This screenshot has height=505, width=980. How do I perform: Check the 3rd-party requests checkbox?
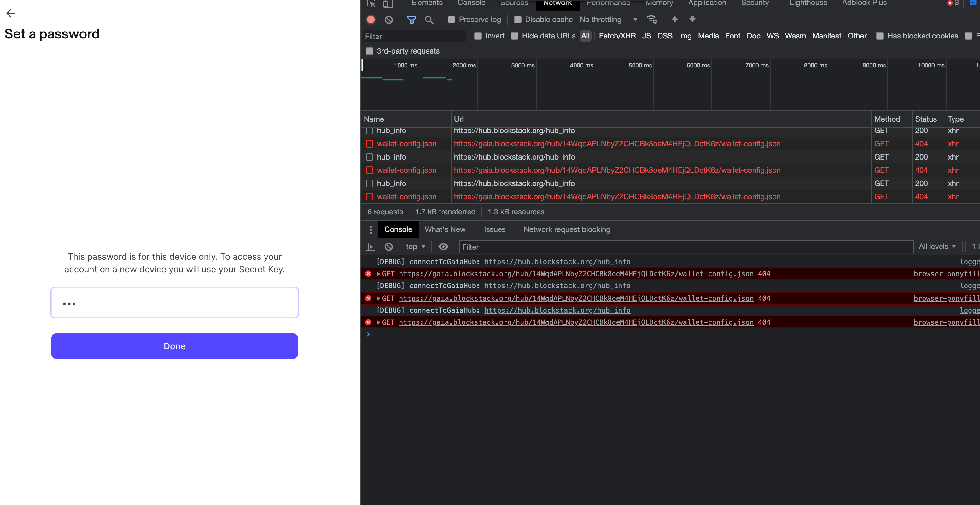click(370, 50)
